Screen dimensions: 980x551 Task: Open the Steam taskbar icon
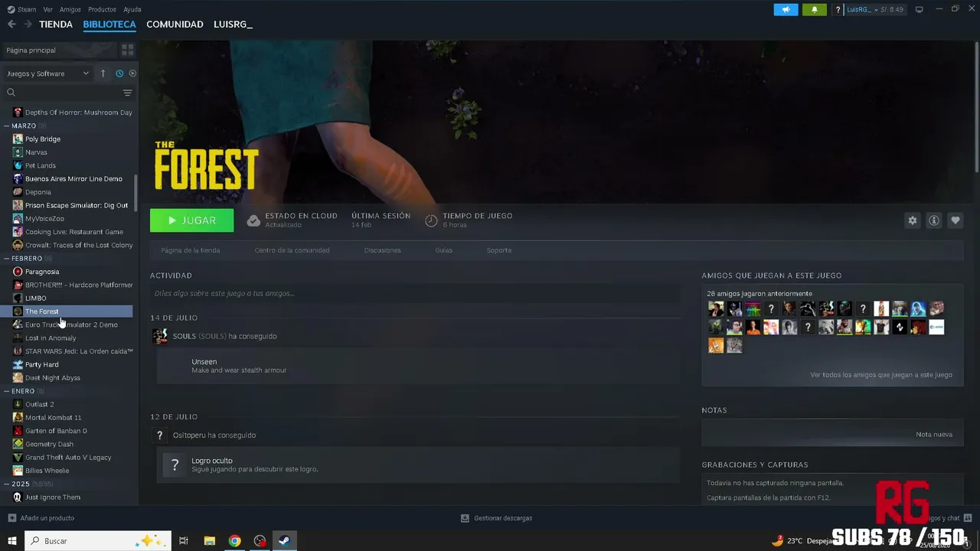point(283,540)
